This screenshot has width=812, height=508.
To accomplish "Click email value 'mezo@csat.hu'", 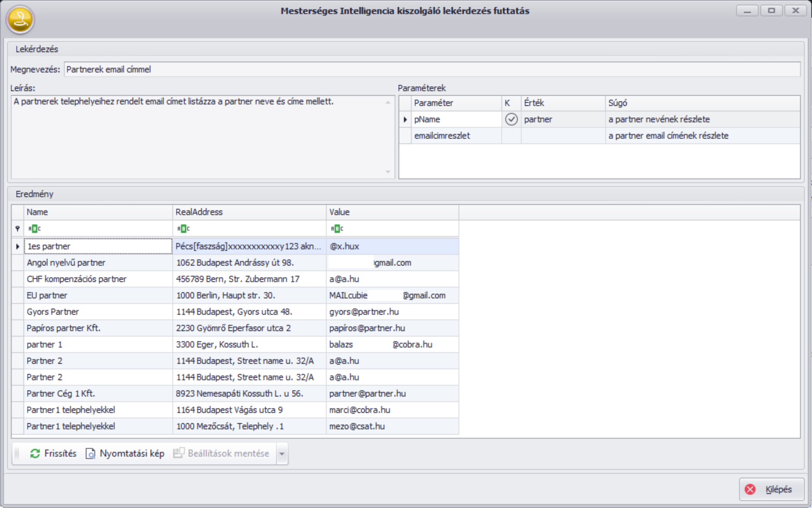I will 392,426.
